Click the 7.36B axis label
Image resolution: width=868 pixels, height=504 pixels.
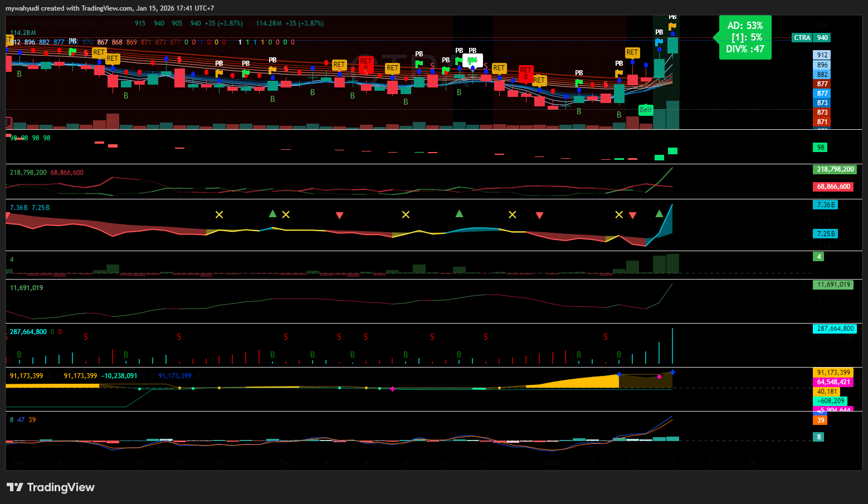[826, 205]
